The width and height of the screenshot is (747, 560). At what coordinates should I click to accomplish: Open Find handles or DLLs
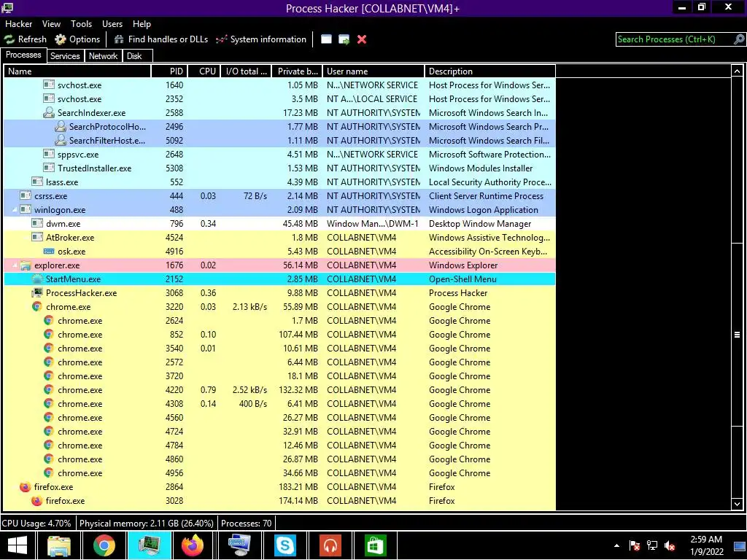[x=161, y=39]
